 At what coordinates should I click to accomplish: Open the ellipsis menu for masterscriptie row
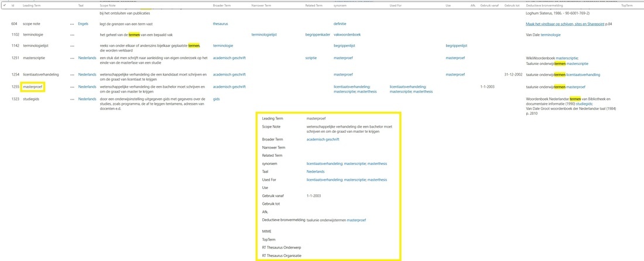pos(72,59)
